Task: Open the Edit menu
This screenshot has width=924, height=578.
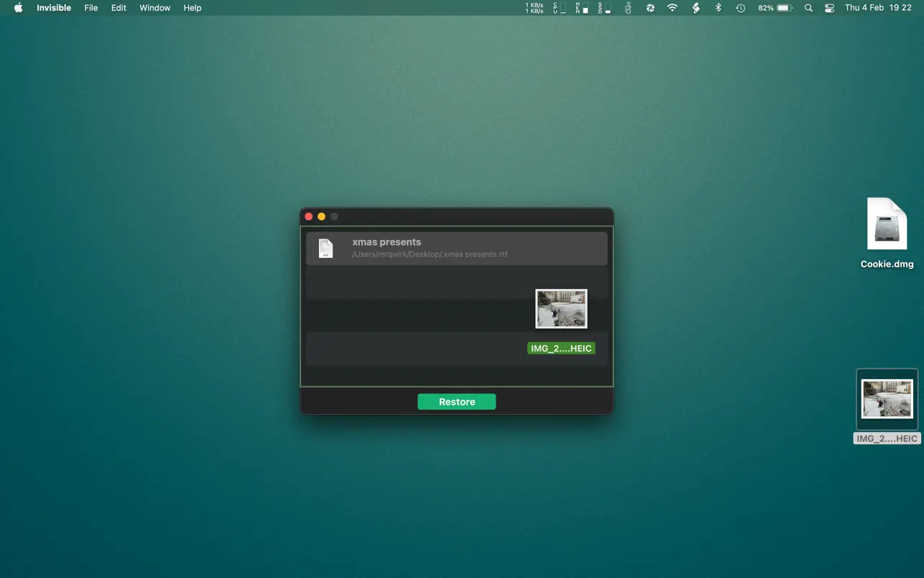Action: (x=119, y=8)
